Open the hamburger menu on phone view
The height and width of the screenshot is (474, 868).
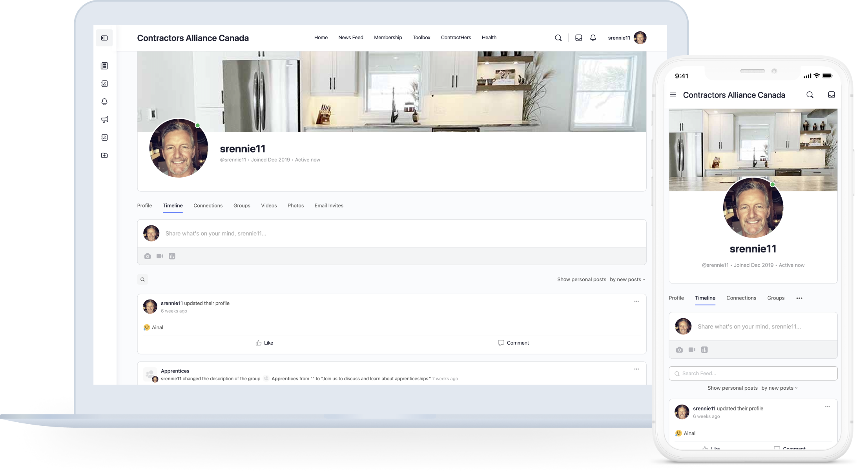click(673, 95)
